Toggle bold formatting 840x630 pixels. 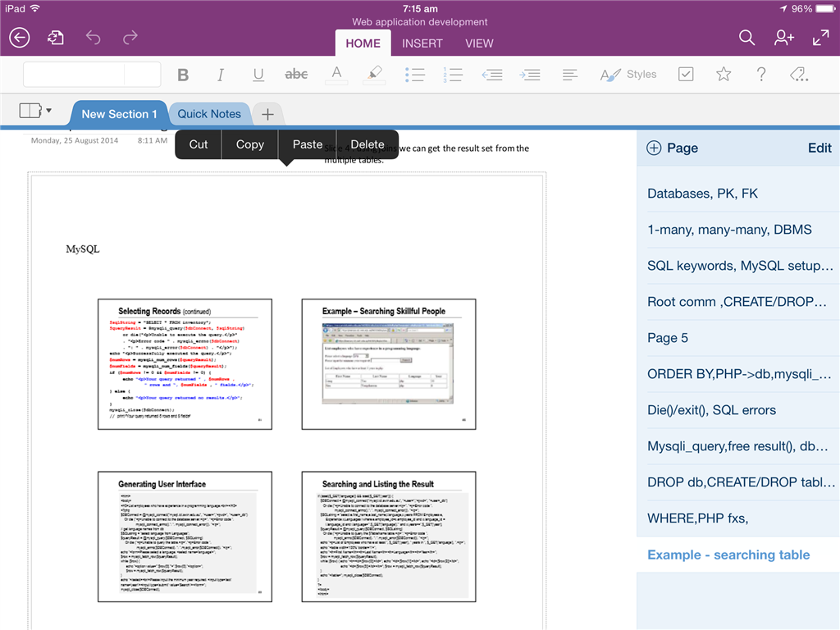(x=183, y=75)
